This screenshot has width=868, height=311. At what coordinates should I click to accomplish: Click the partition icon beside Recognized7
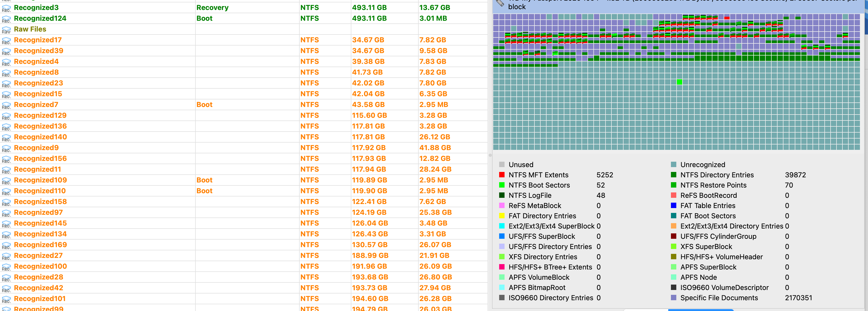[x=6, y=105]
